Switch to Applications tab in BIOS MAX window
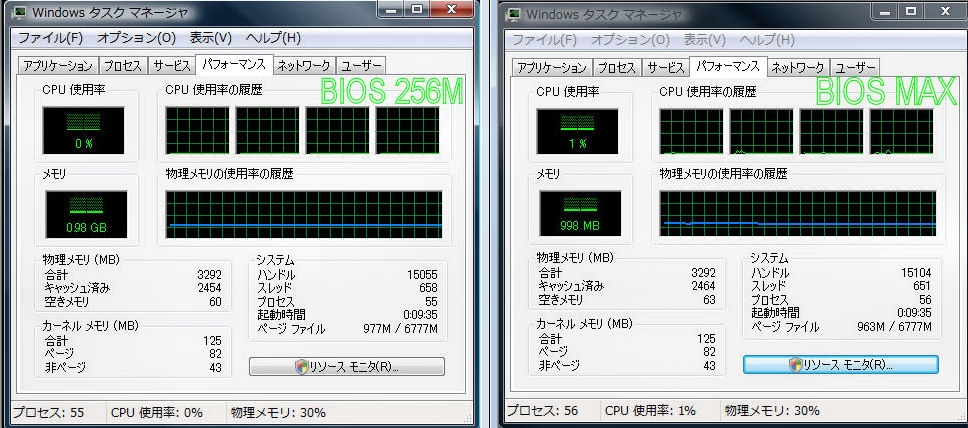 point(552,68)
